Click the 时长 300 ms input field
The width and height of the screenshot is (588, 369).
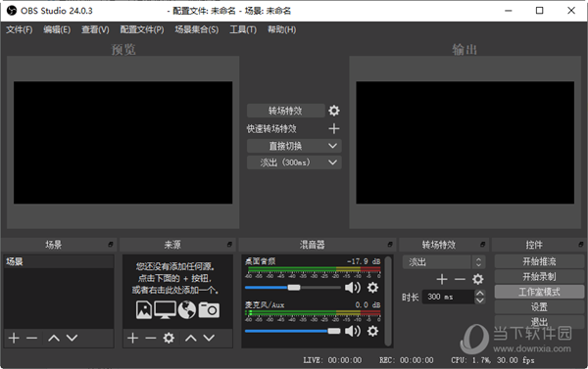[449, 297]
